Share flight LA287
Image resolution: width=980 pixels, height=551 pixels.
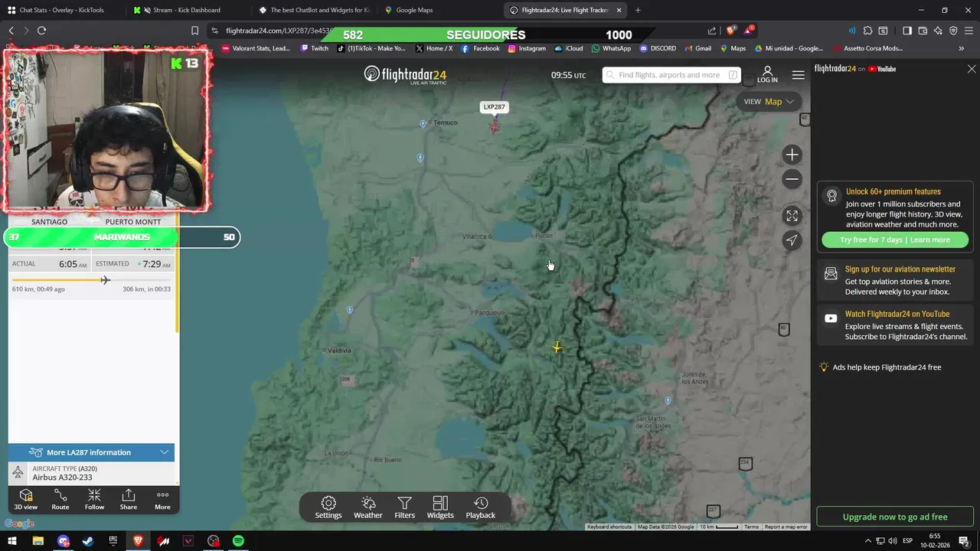coord(129,500)
